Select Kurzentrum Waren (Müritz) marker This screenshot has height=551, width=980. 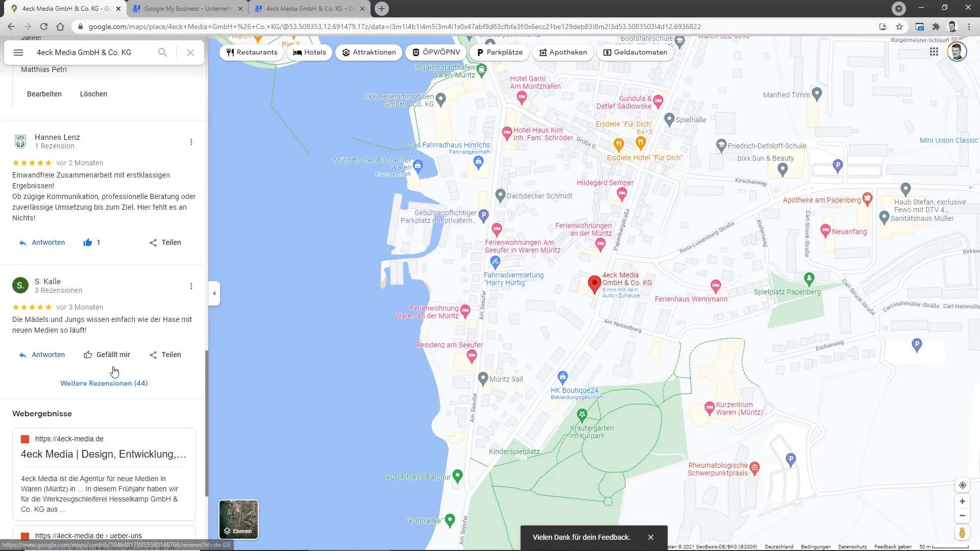coord(709,408)
